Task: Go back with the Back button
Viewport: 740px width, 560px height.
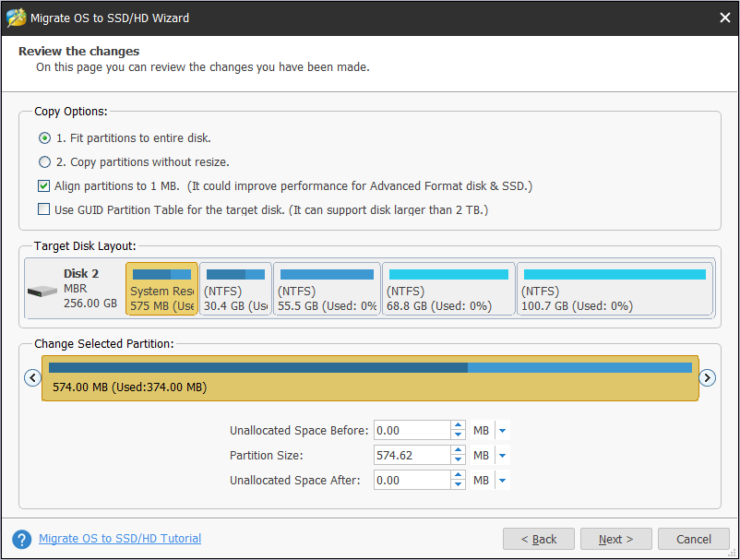Action: click(539, 540)
